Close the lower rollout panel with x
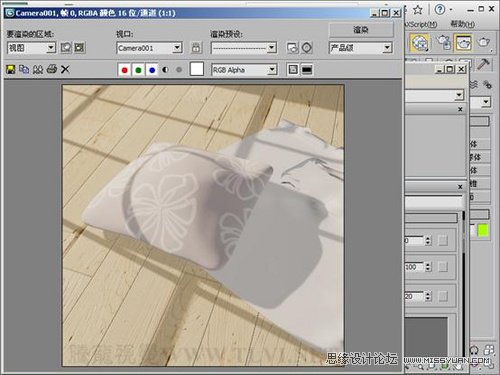This screenshot has width=500, height=375. click(x=460, y=187)
